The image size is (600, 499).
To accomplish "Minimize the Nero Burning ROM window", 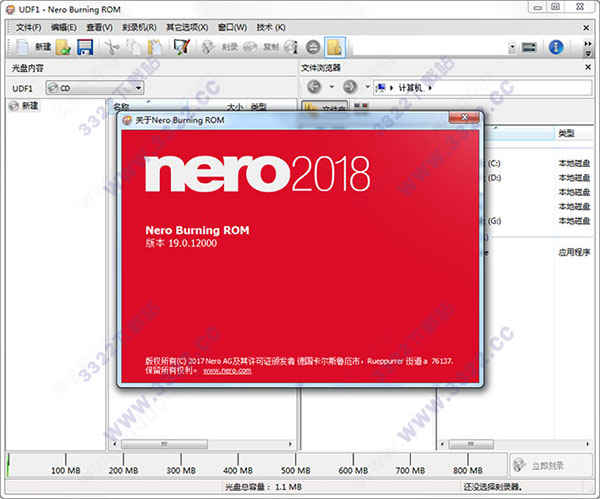I will coord(538,7).
